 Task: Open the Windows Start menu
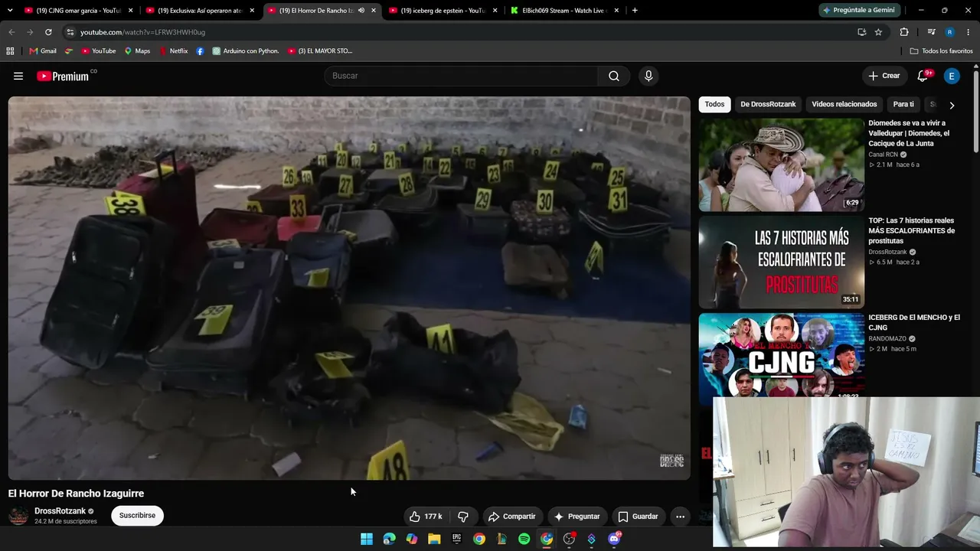[x=367, y=539]
